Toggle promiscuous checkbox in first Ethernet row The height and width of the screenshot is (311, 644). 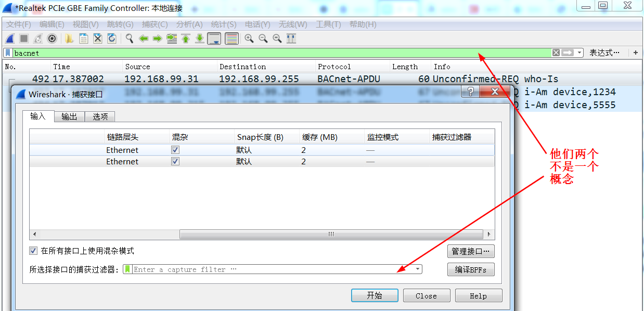click(175, 150)
